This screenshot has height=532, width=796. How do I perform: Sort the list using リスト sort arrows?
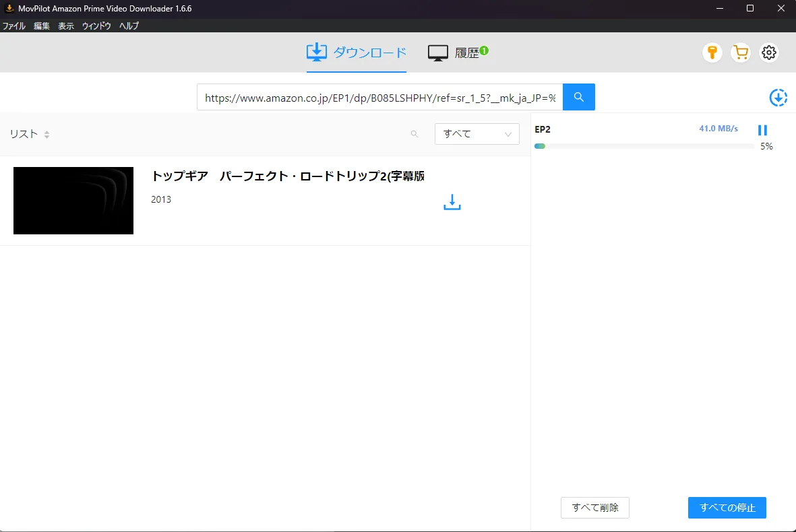click(x=47, y=135)
